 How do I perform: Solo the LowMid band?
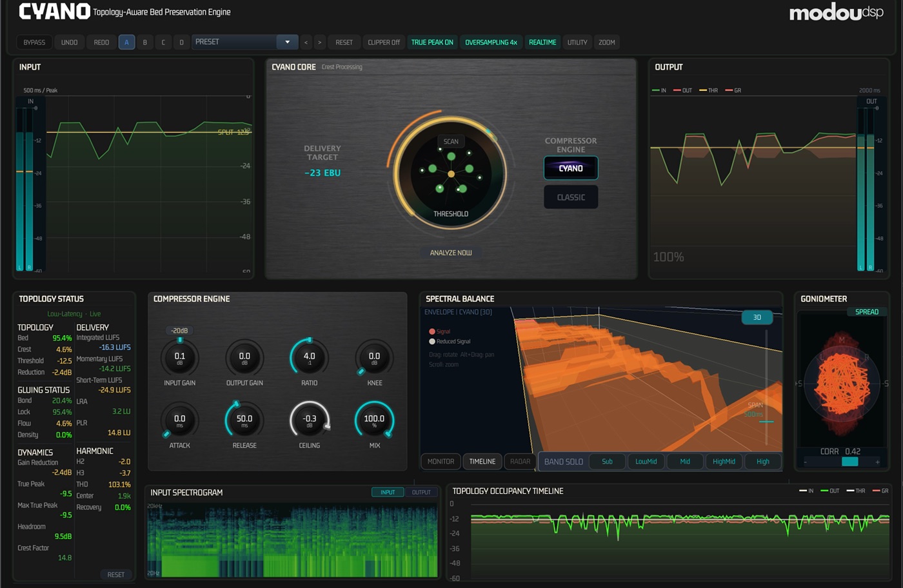[646, 462]
